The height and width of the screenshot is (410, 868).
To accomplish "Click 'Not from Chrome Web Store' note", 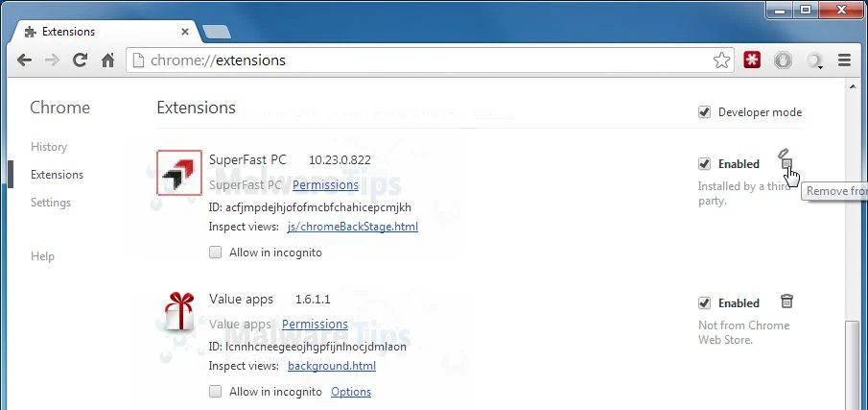I will click(743, 332).
